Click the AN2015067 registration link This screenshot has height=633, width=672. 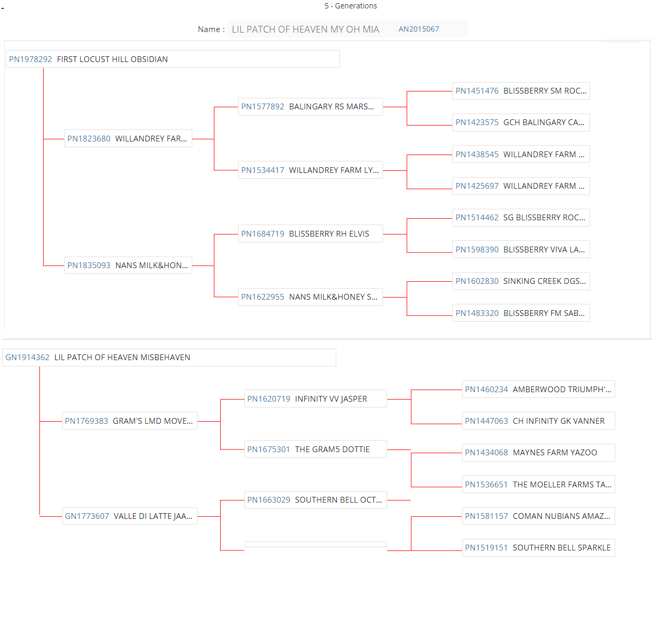pyautogui.click(x=418, y=29)
